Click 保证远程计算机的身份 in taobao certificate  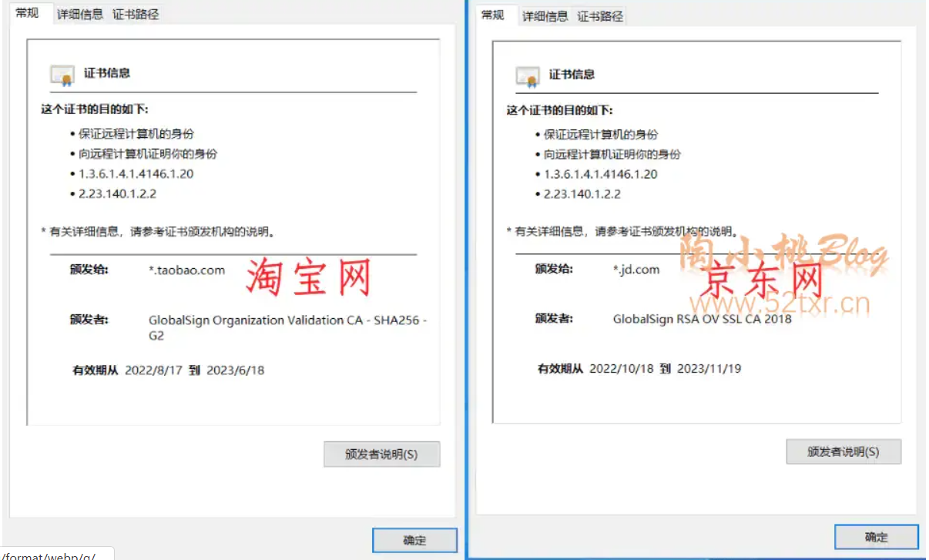click(x=136, y=134)
